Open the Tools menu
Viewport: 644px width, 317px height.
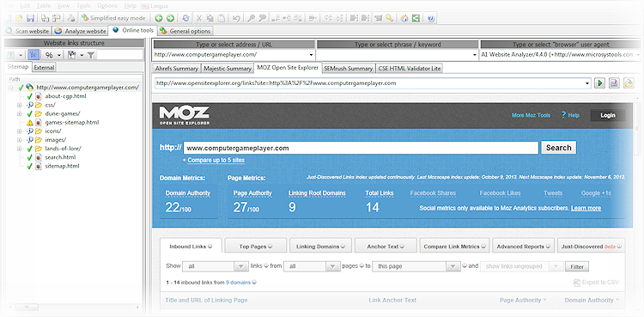(83, 6)
